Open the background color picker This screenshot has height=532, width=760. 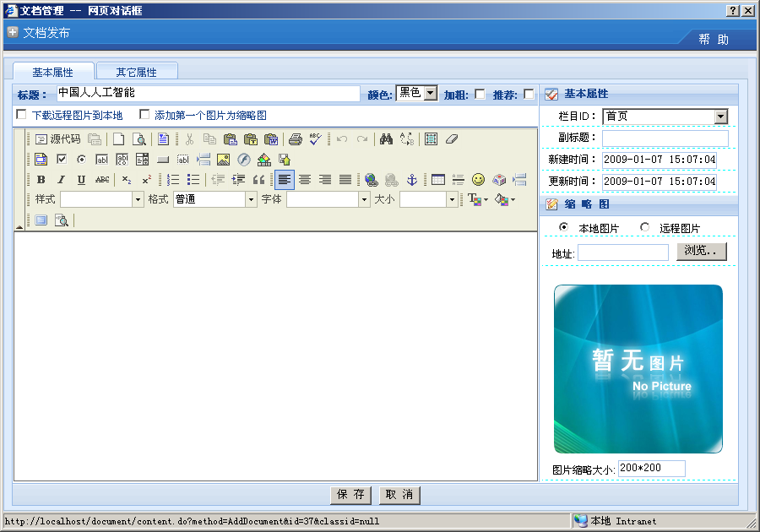(505, 199)
